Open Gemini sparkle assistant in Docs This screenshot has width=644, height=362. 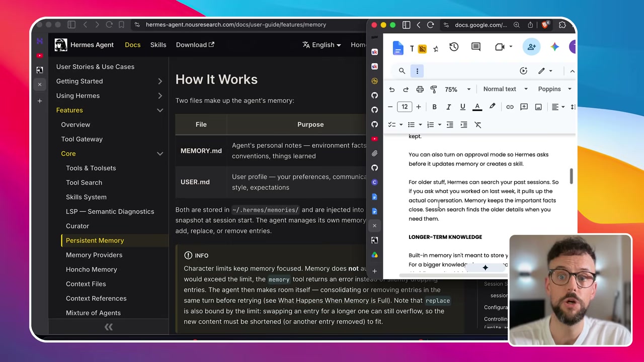[554, 47]
